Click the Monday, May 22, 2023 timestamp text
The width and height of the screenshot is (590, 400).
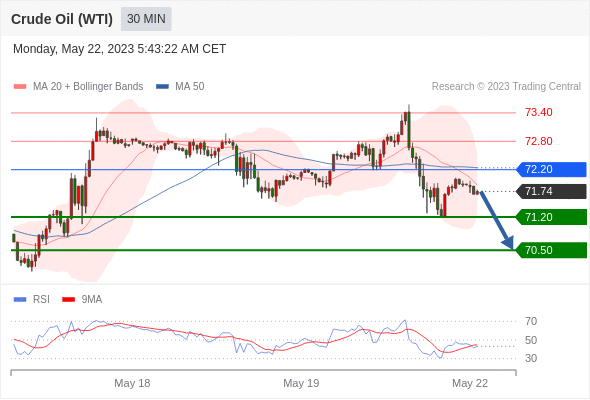coord(119,49)
